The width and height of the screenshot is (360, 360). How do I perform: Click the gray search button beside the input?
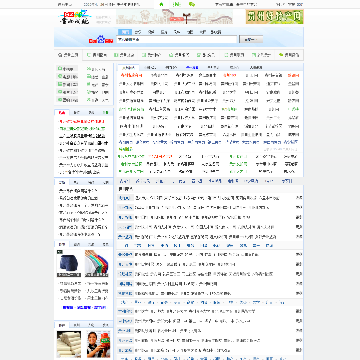pyautogui.click(x=251, y=40)
